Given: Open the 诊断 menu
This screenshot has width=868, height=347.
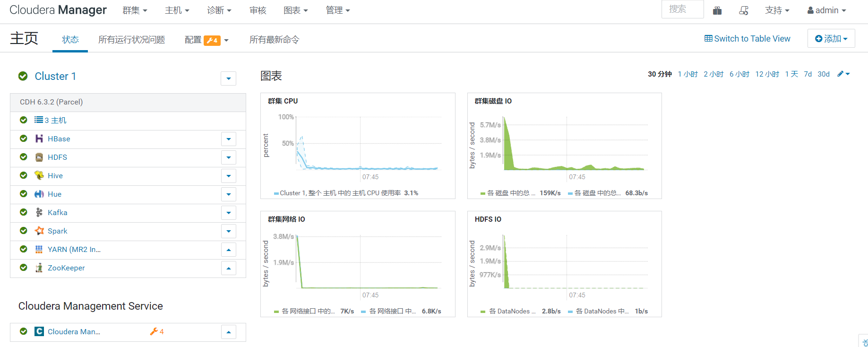Looking at the screenshot, I should [x=219, y=10].
